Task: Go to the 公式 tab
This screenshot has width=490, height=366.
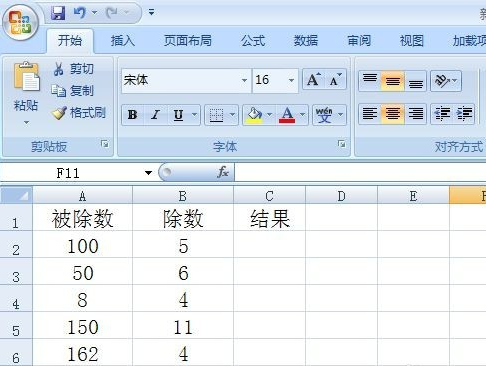Action: click(253, 41)
